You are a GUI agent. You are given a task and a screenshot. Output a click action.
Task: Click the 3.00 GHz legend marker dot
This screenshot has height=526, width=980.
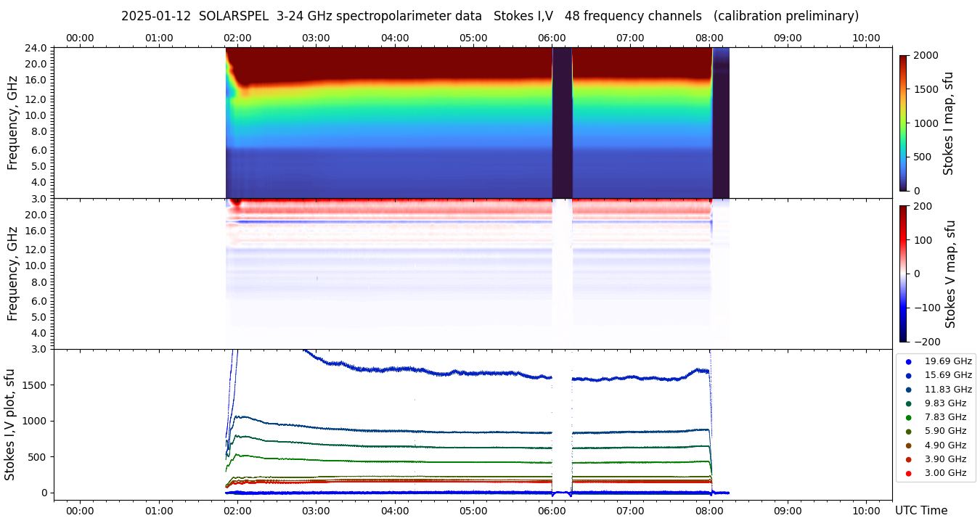pos(908,473)
